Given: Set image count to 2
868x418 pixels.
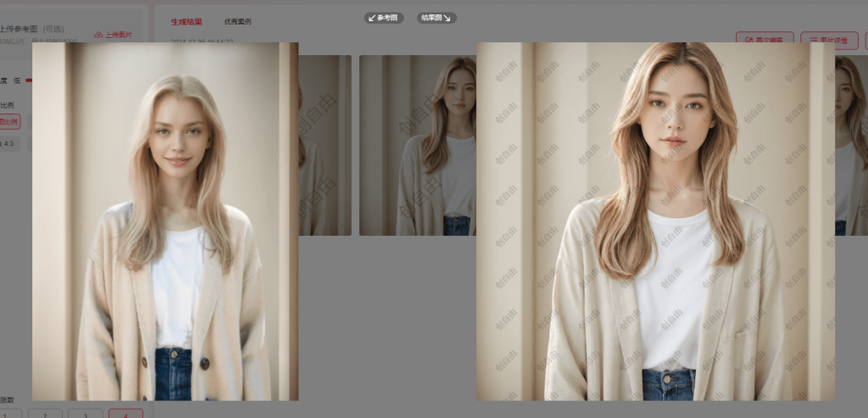Looking at the screenshot, I should pyautogui.click(x=46, y=414).
